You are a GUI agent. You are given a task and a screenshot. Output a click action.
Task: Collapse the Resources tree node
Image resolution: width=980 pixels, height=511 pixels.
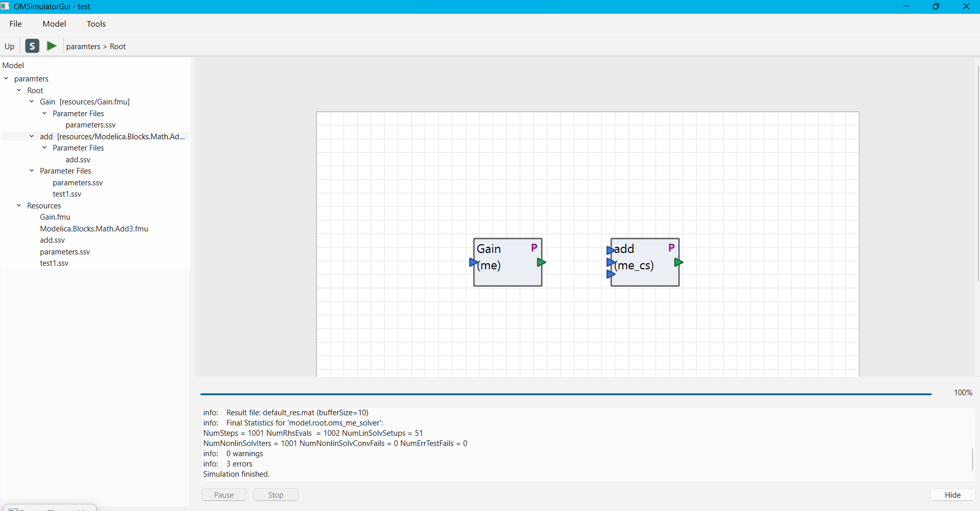(x=19, y=206)
